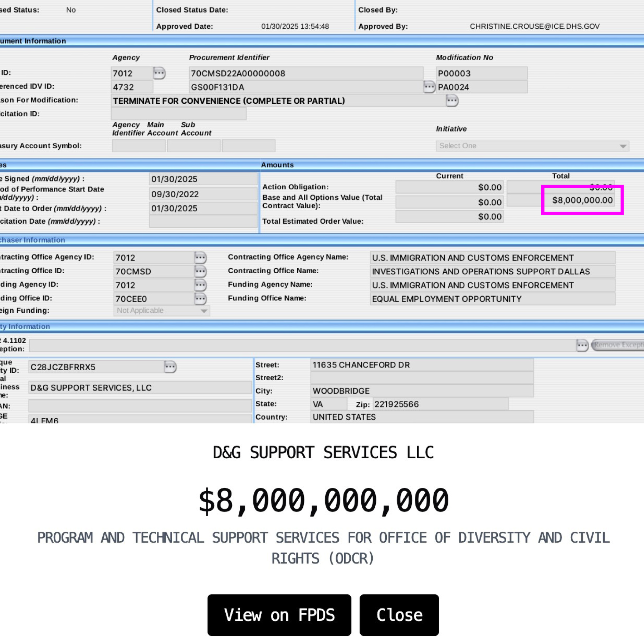644x644 pixels.
Task: Click the Remove Exception button
Action: tap(618, 345)
